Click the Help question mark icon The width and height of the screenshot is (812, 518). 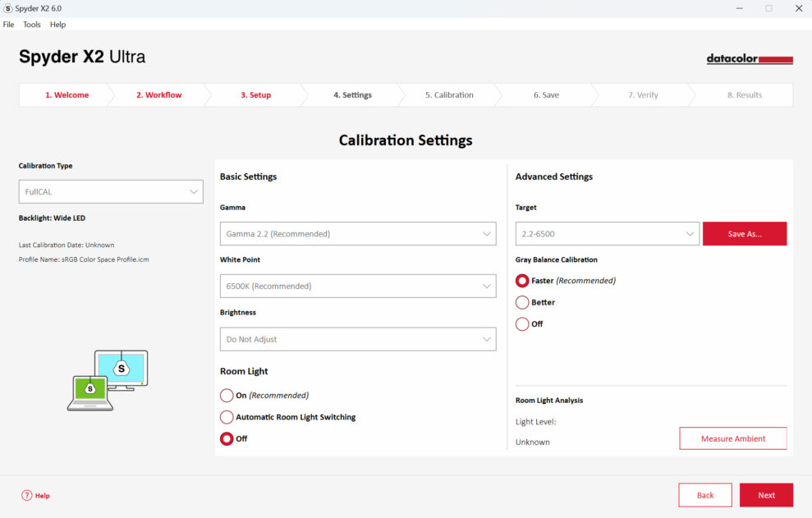27,496
